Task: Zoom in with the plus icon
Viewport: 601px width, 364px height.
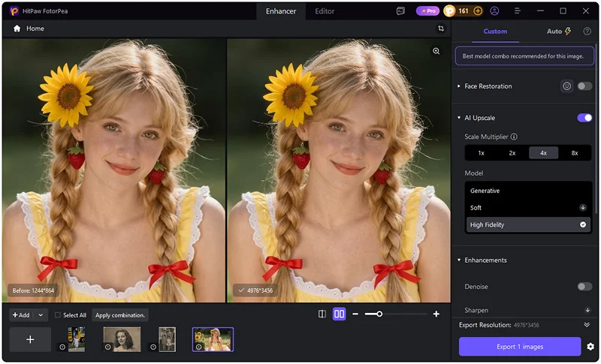Action: coord(436,314)
